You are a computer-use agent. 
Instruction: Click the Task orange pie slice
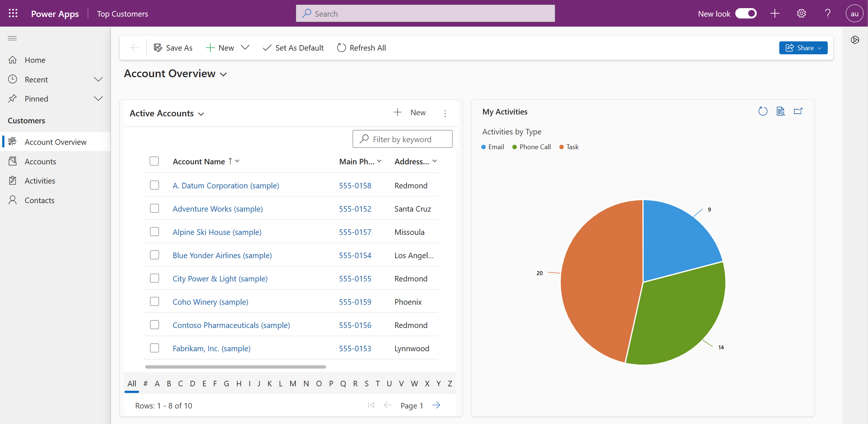(x=603, y=271)
